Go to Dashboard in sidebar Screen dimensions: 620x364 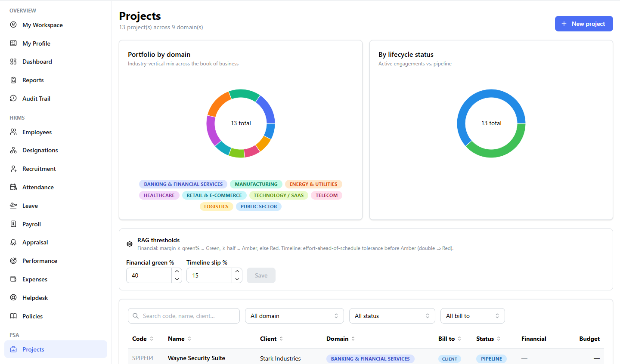pos(56,62)
